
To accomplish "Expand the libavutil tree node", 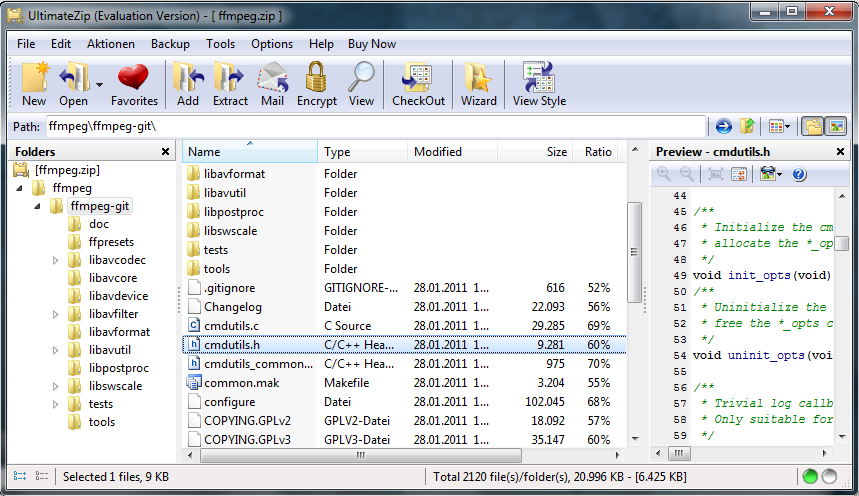I will click(55, 350).
